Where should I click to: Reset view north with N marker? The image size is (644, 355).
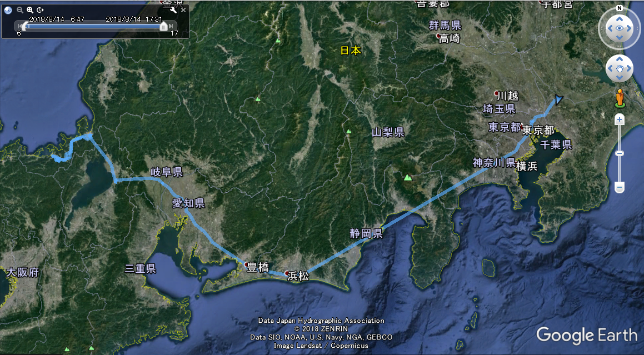click(x=620, y=8)
